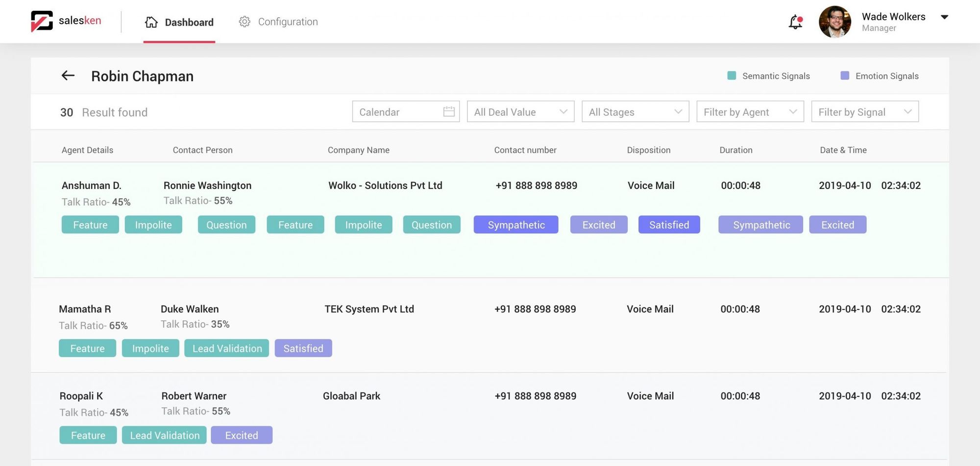Open the Filter by Signal dropdown

tap(865, 112)
